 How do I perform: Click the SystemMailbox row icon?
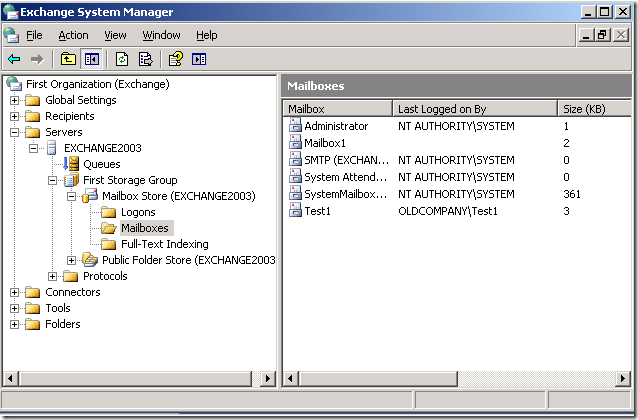tap(295, 194)
